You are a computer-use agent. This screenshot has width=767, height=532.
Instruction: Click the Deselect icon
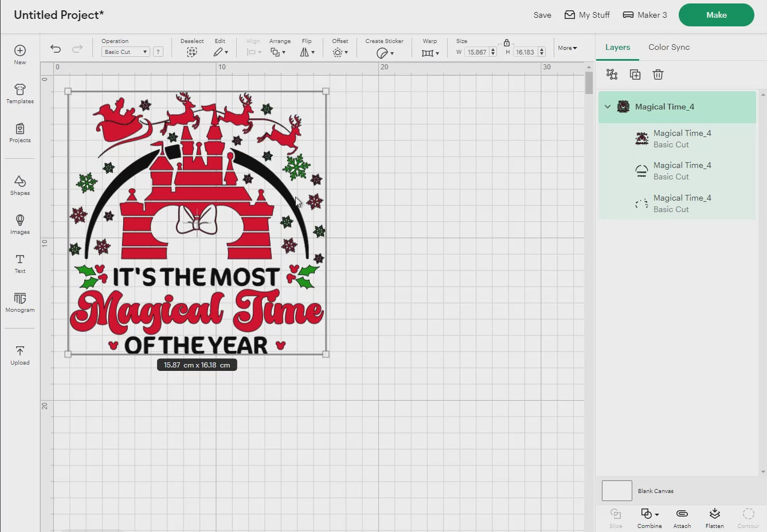[x=192, y=52]
